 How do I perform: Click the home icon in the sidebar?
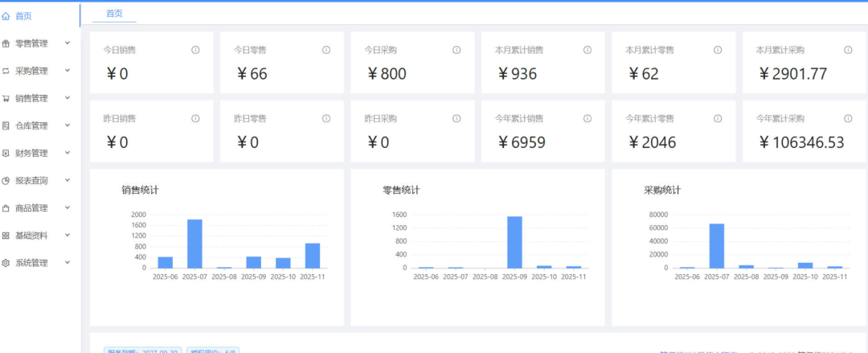(6, 15)
